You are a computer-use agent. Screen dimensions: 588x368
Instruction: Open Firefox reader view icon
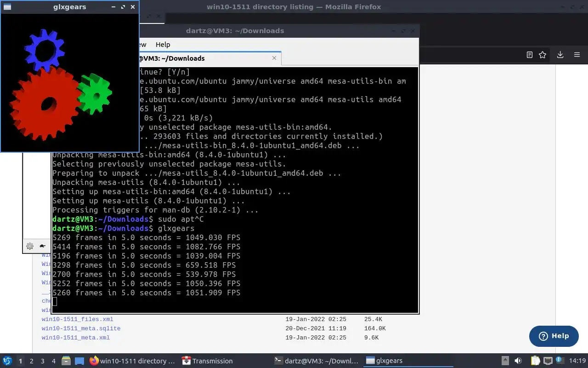point(529,55)
